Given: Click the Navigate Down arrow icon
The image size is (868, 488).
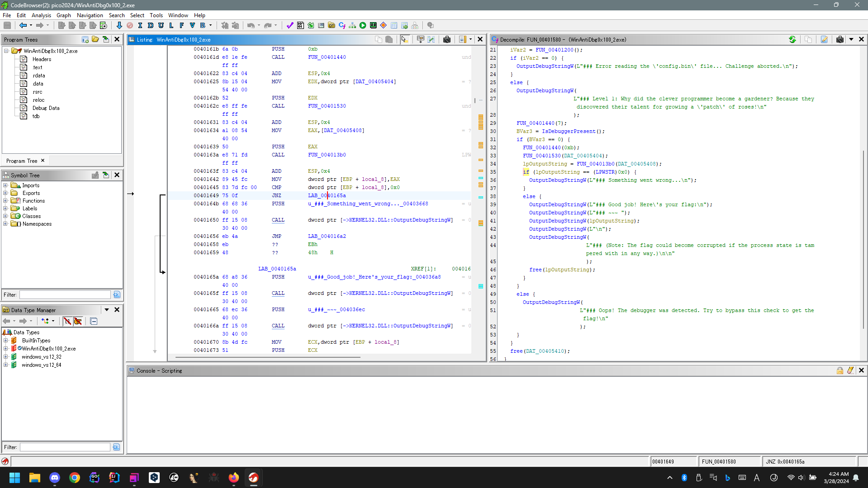Looking at the screenshot, I should [119, 25].
